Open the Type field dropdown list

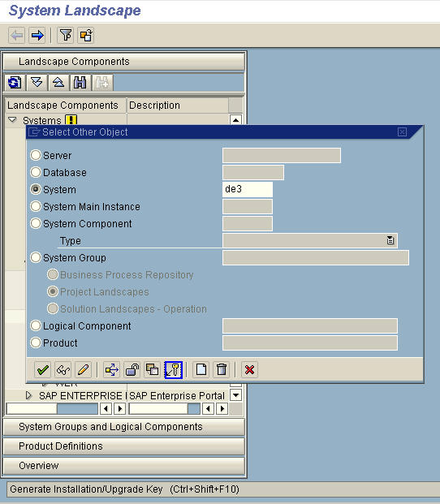tap(390, 240)
